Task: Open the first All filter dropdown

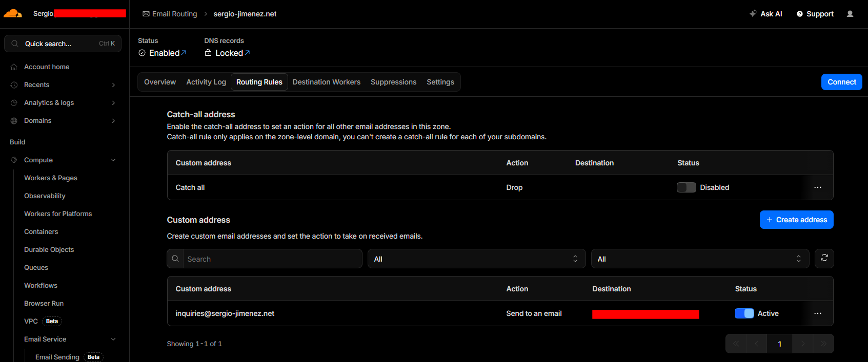Action: 476,259
